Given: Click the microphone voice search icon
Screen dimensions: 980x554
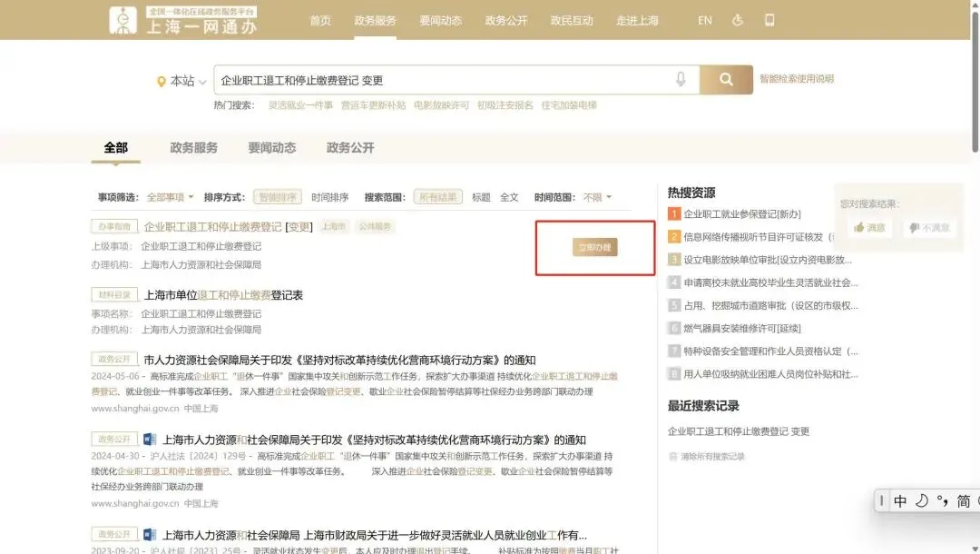Looking at the screenshot, I should [x=681, y=80].
